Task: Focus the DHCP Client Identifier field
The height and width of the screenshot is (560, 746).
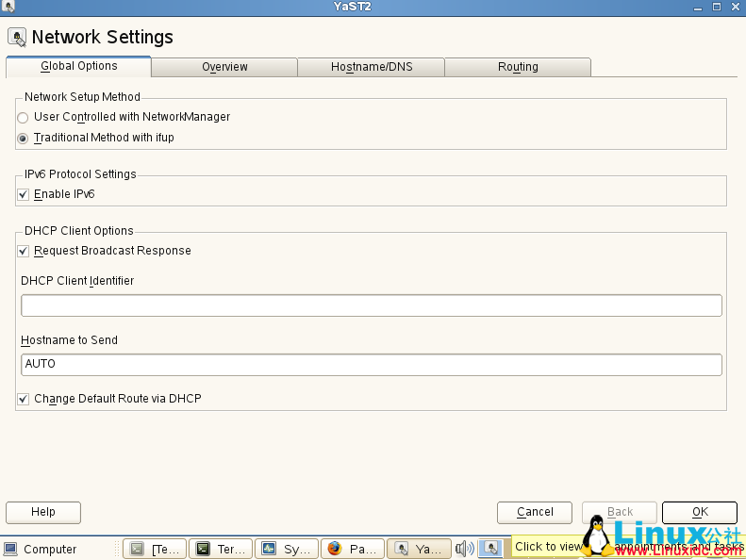Action: [x=372, y=305]
